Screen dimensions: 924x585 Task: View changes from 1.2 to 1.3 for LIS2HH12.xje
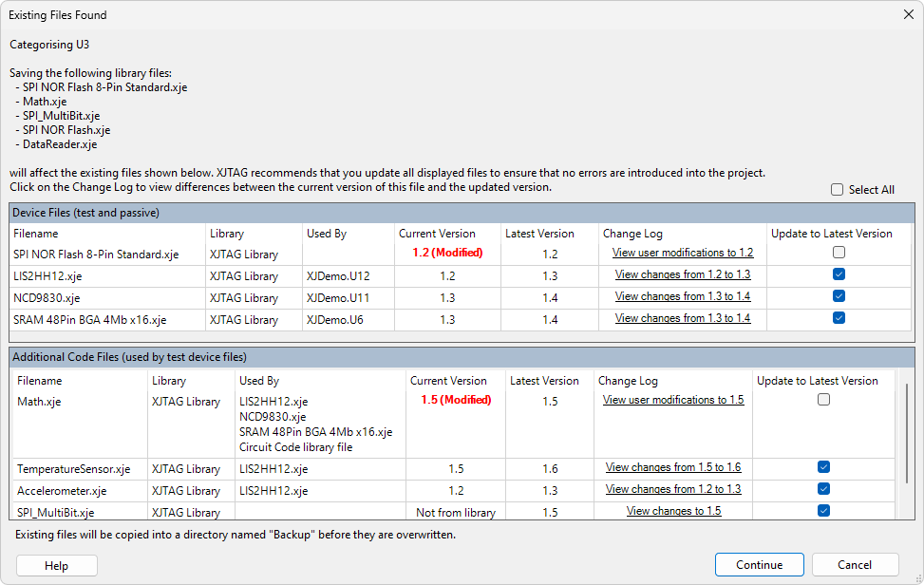tap(683, 274)
